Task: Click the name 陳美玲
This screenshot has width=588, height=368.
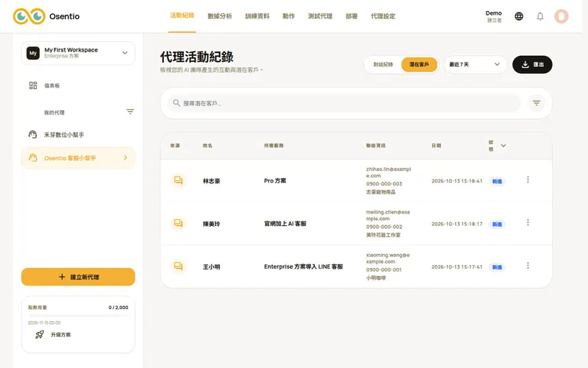Action: pyautogui.click(x=212, y=224)
